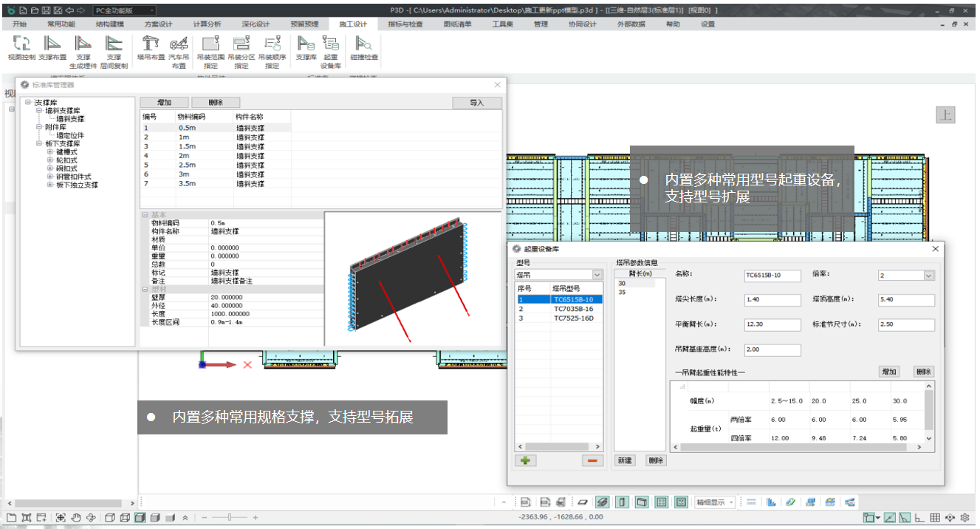Click 新建 under the arm length list
Image resolution: width=980 pixels, height=529 pixels.
click(x=625, y=460)
